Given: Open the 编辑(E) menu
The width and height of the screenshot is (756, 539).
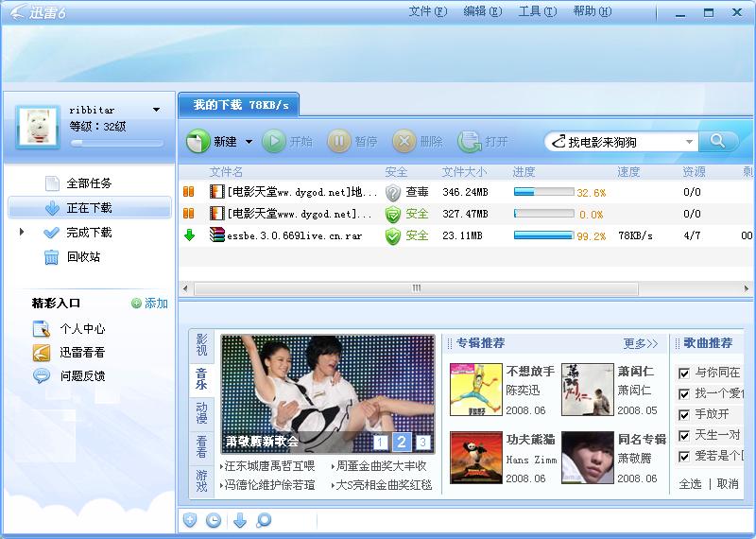Looking at the screenshot, I should [483, 11].
